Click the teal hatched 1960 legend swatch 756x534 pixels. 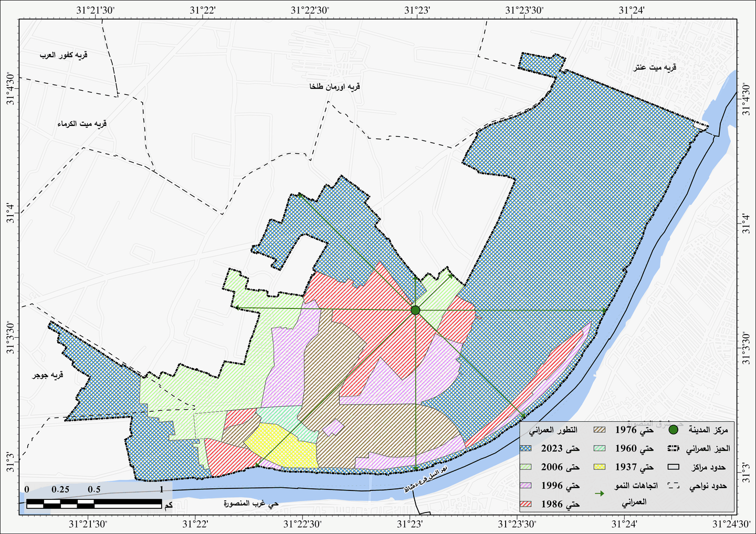click(599, 449)
